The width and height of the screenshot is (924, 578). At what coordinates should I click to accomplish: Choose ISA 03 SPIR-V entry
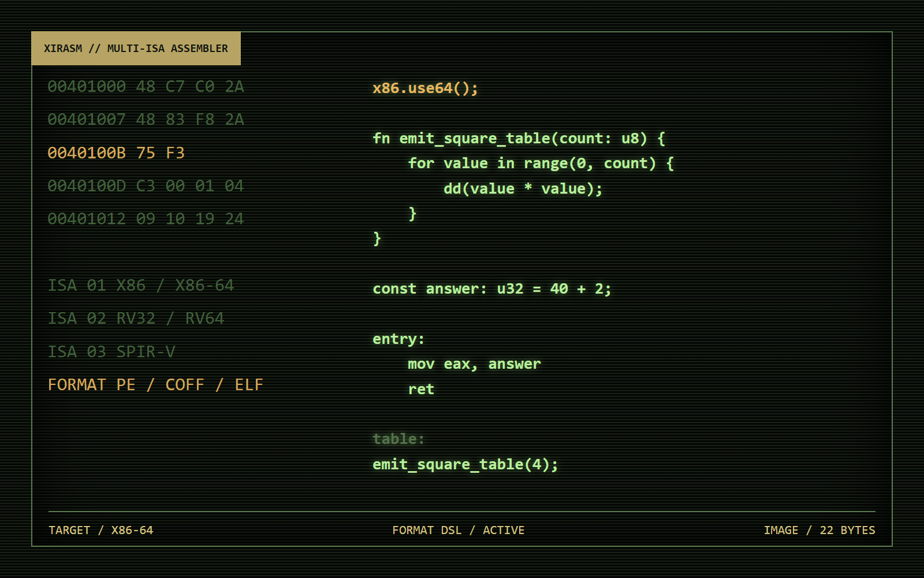click(111, 352)
